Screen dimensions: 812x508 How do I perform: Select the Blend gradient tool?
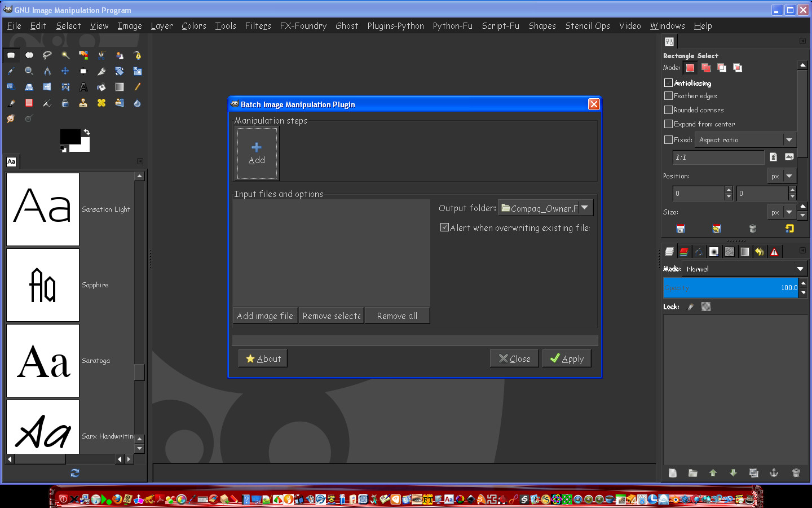point(119,87)
